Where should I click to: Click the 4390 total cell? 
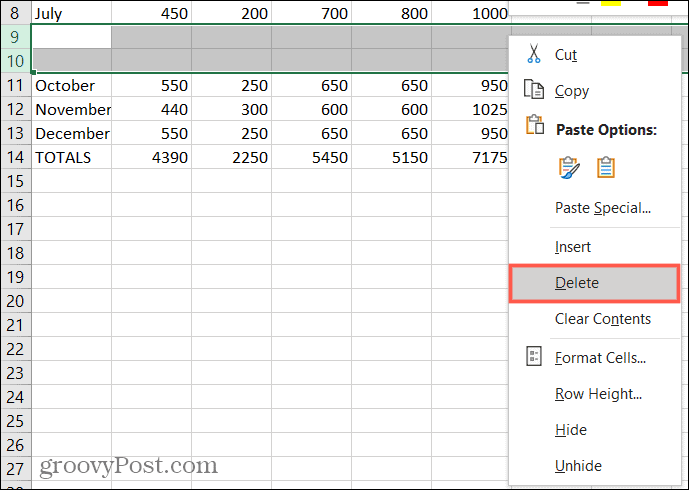(152, 157)
